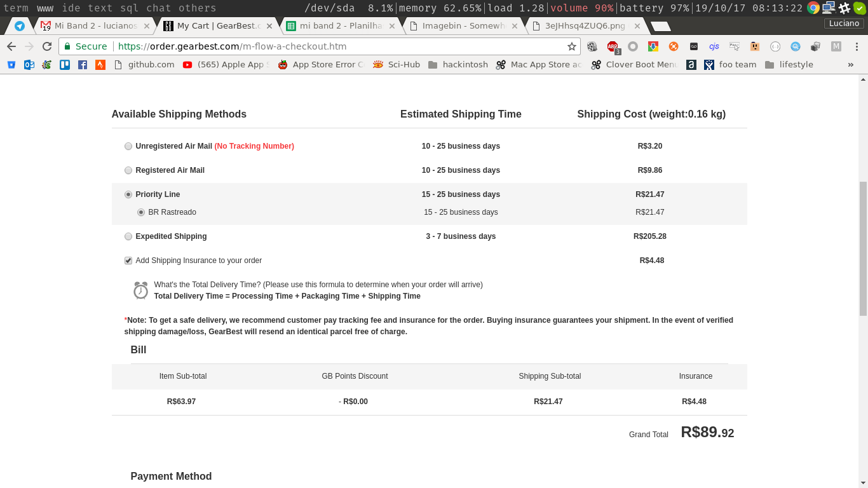Click the grey M extension icon
868x488 pixels.
836,46
